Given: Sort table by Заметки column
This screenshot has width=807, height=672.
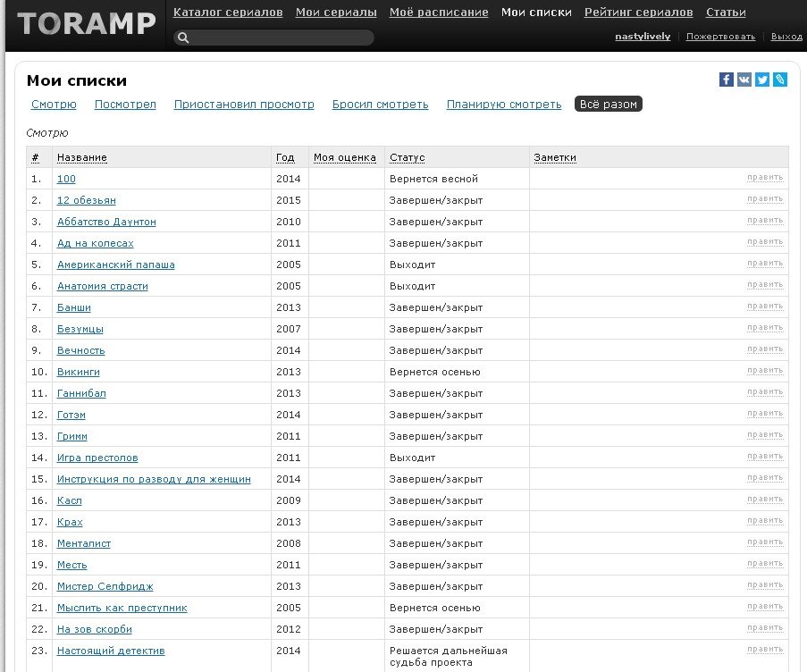Looking at the screenshot, I should [555, 157].
